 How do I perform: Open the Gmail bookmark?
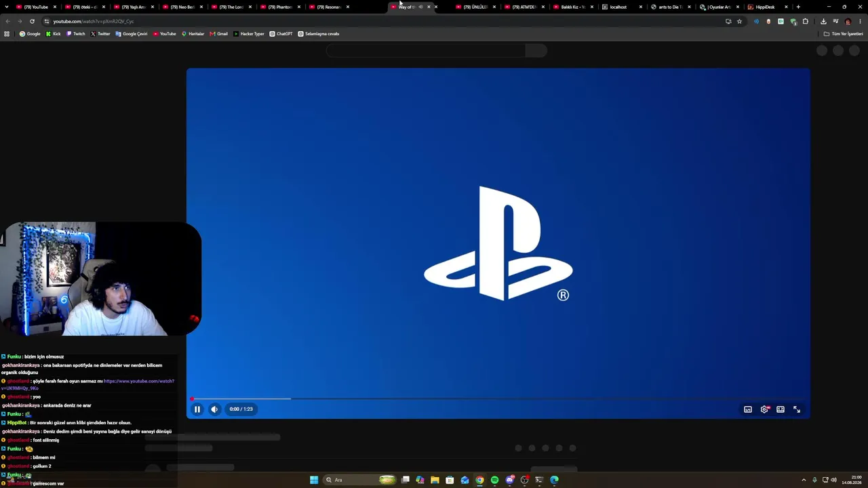[218, 34]
